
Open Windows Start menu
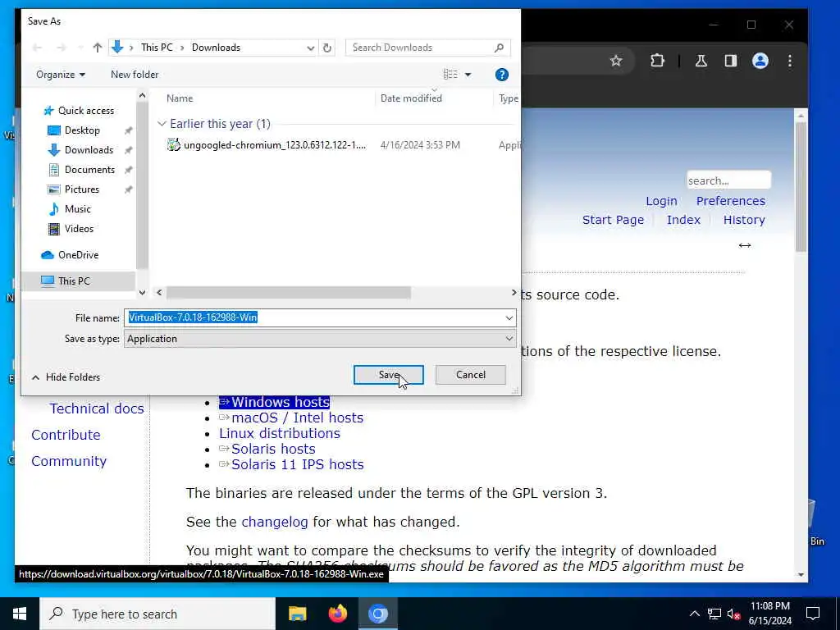[x=20, y=614]
